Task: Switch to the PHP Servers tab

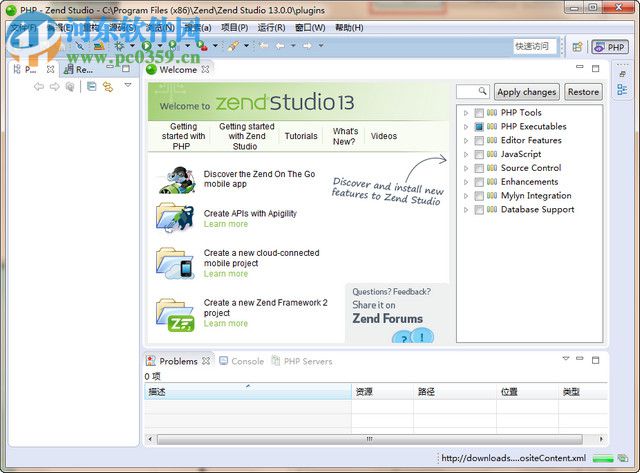Action: point(302,361)
